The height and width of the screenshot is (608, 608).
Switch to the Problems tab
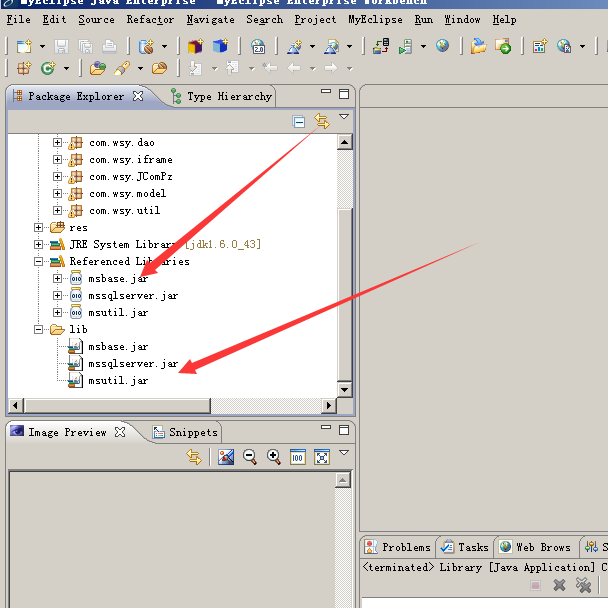[x=398, y=547]
